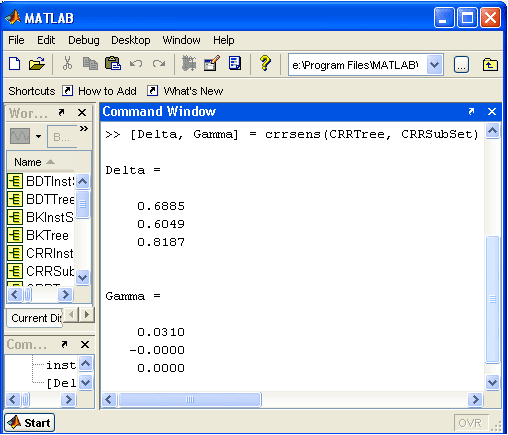
Task: Close the Command History panel
Action: point(85,344)
